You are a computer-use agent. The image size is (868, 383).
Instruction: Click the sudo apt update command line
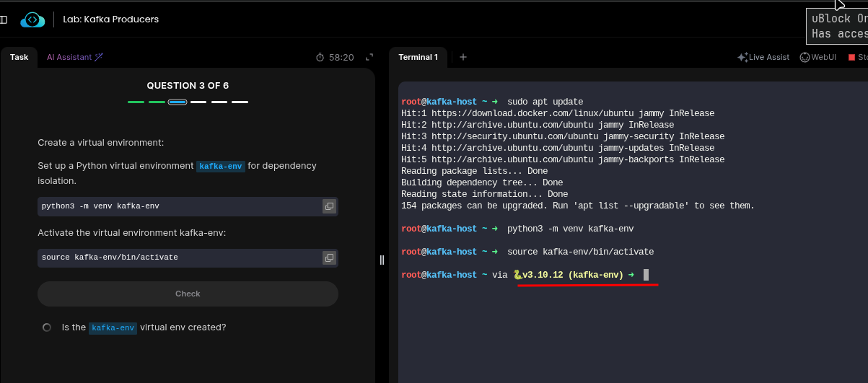click(x=545, y=102)
